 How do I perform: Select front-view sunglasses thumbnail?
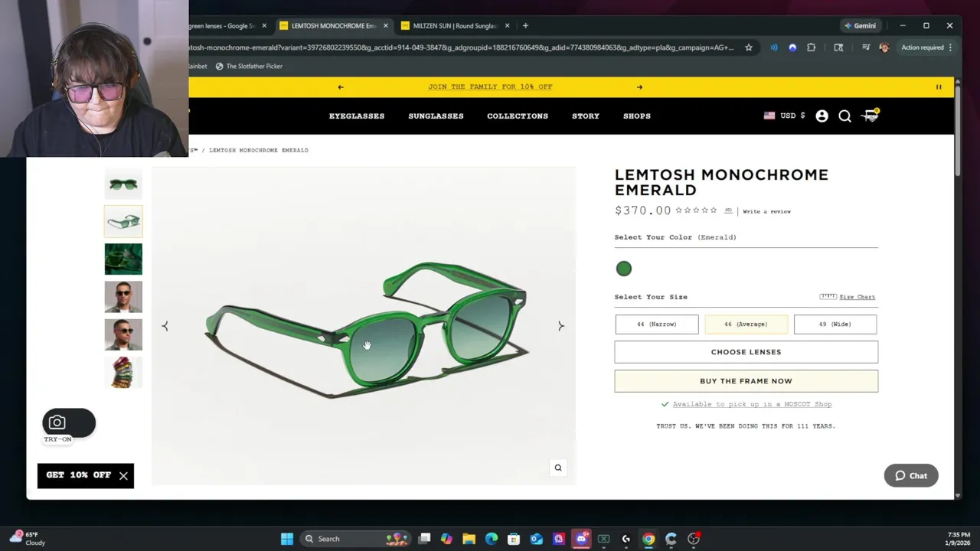click(x=123, y=184)
